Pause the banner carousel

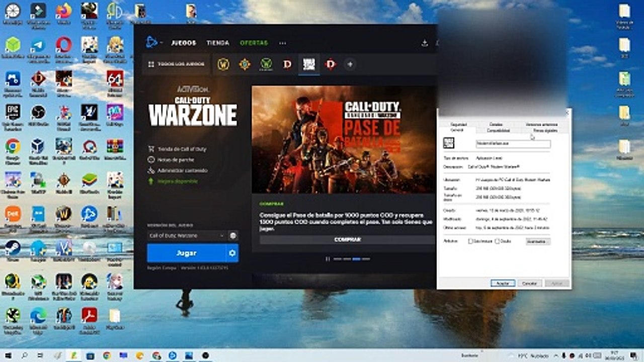click(328, 259)
